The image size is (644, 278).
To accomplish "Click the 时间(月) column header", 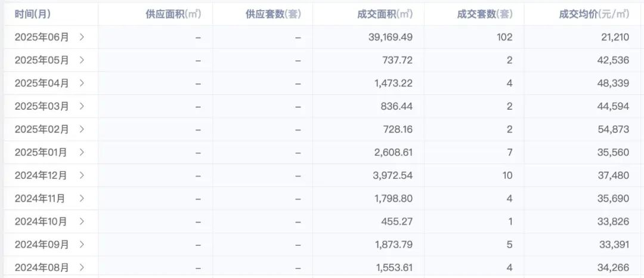I will (33, 14).
